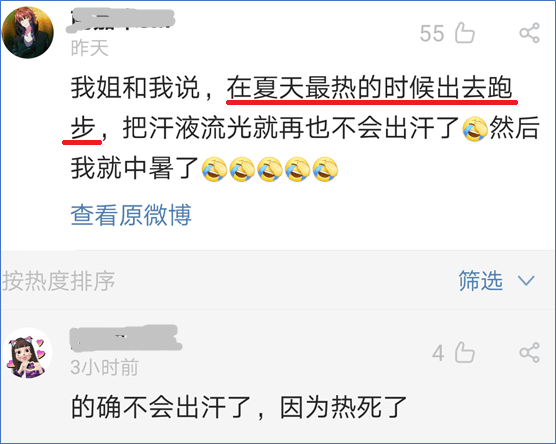
Task: Open the anime-character avatar profile of top commenter
Action: [x=28, y=33]
